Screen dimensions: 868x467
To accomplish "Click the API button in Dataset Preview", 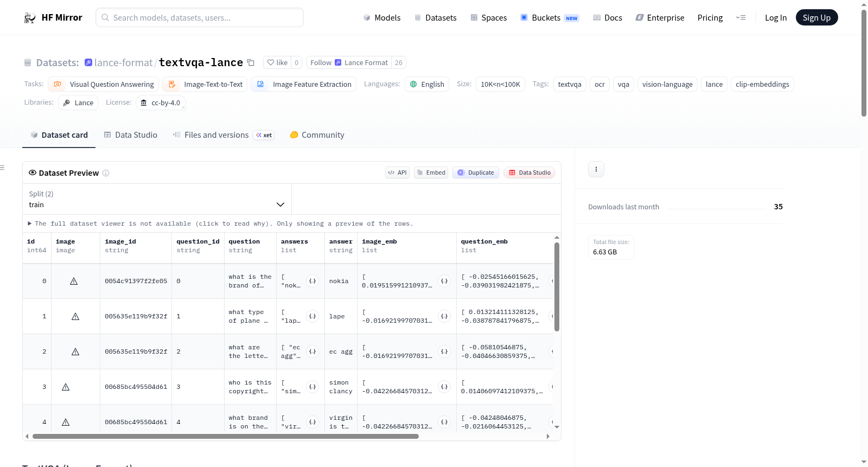I will pos(397,172).
